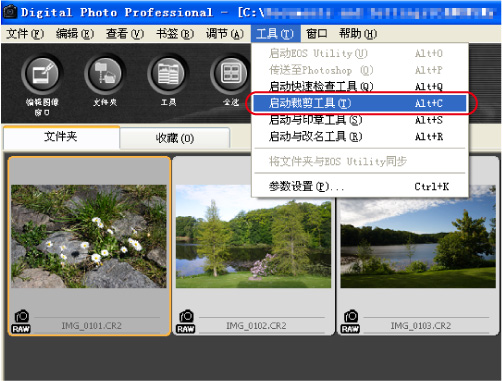
Task: Open the 文件夹 toolbar icon
Action: click(105, 75)
